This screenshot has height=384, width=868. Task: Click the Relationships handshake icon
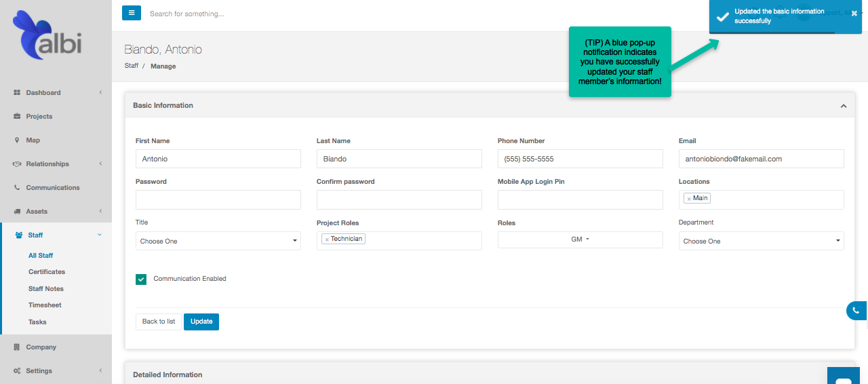[17, 164]
